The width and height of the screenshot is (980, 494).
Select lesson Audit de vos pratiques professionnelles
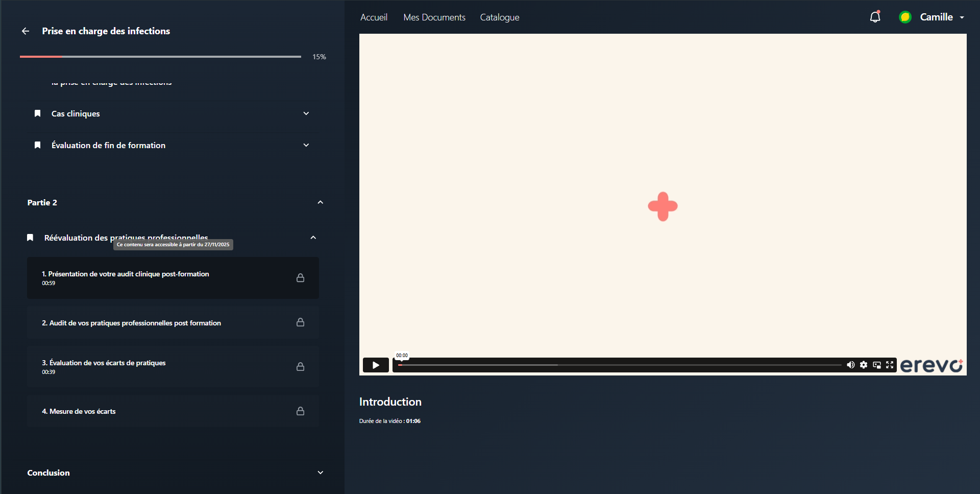tap(173, 323)
